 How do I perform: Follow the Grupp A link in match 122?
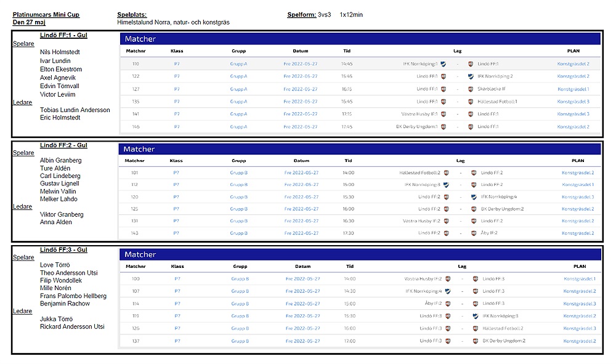[238, 76]
